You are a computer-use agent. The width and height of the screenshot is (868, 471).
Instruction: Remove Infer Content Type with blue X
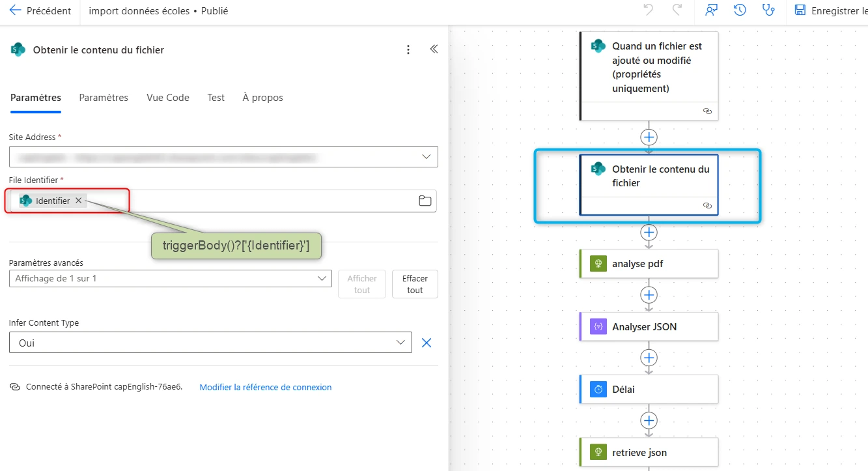(x=427, y=343)
